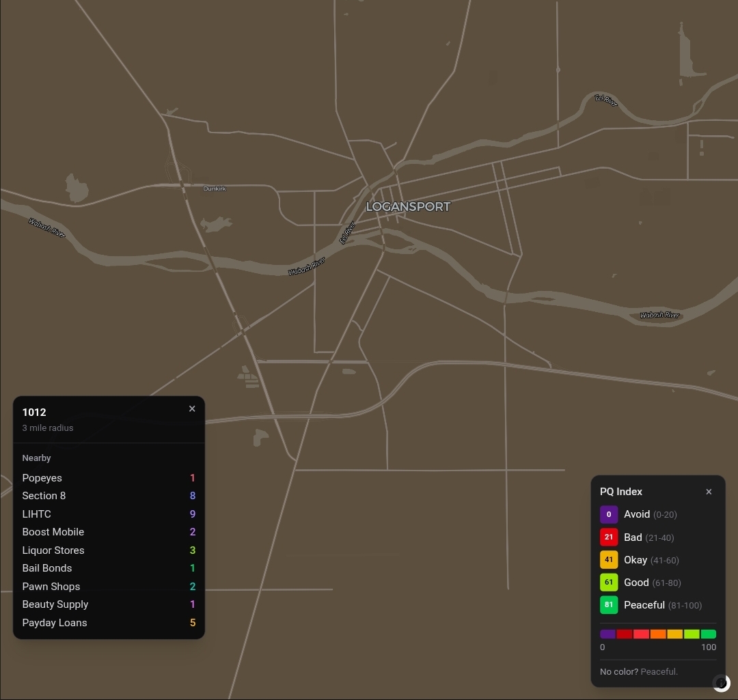This screenshot has width=738, height=700.
Task: Click the Logansport city label on map
Action: [408, 206]
